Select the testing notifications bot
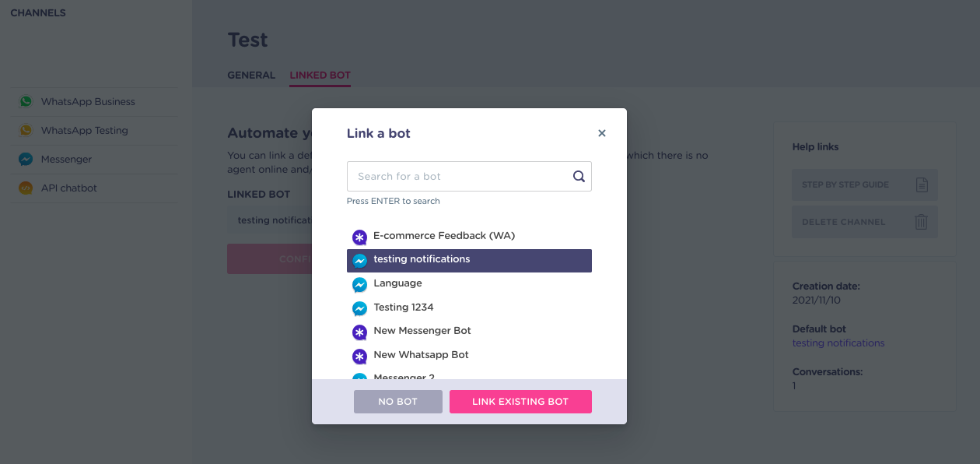Viewport: 980px width, 464px height. point(469,260)
